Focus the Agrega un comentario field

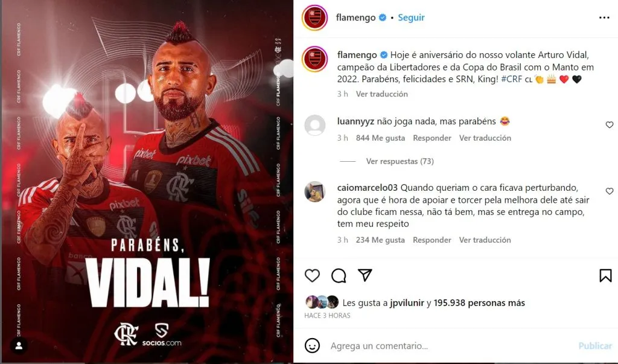point(449,346)
